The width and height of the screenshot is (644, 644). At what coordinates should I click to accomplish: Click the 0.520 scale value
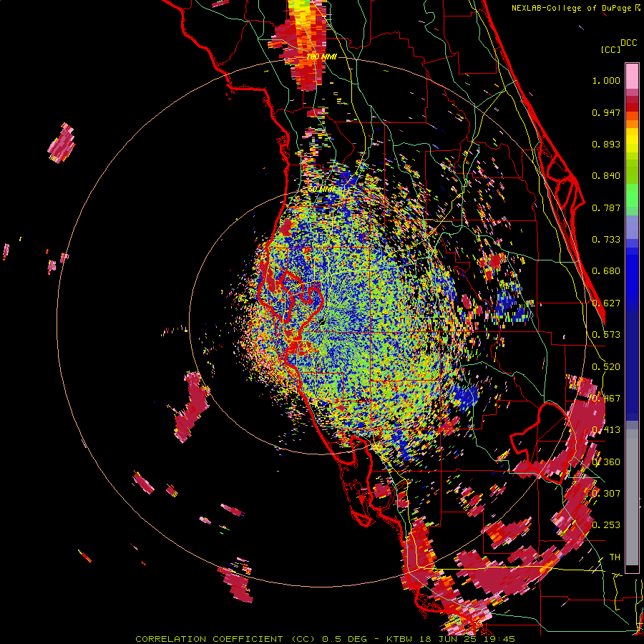point(606,367)
